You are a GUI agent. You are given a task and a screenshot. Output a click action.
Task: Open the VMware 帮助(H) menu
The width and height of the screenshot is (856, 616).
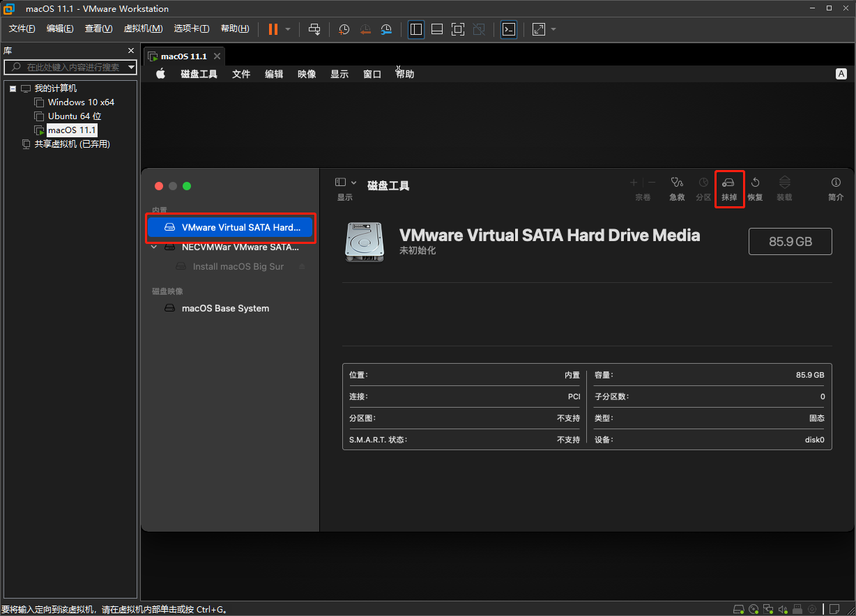point(235,29)
